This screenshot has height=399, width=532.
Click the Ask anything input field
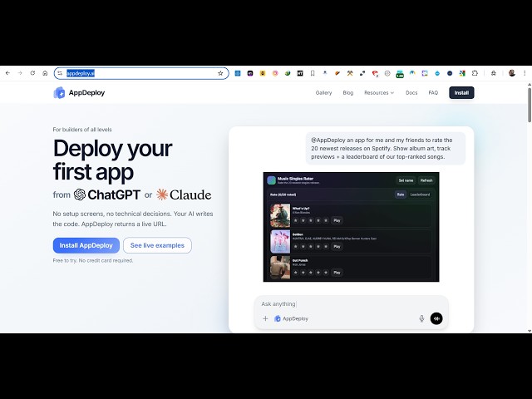351,304
